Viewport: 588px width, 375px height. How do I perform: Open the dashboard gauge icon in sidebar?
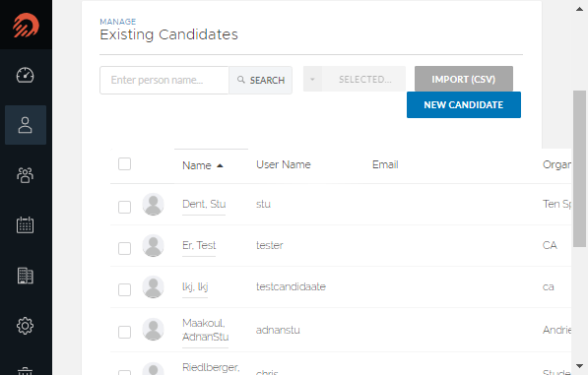(26, 76)
